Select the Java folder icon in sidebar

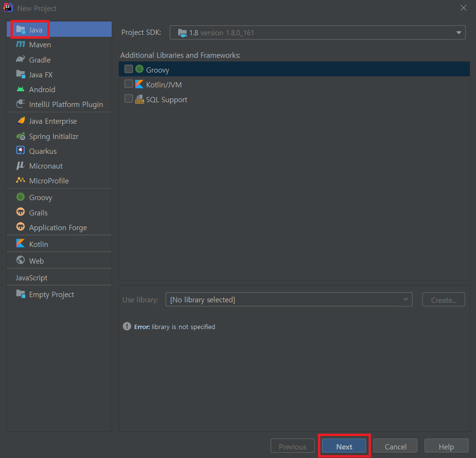pyautogui.click(x=21, y=30)
